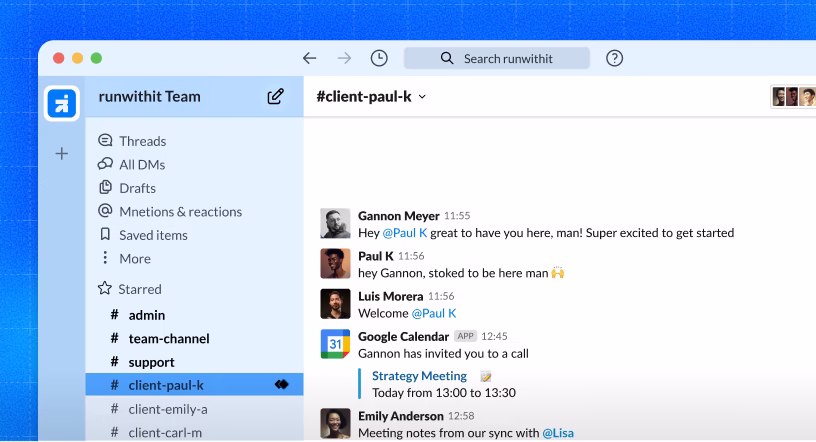Click the red close window button
The width and height of the screenshot is (816, 442).
pyautogui.click(x=59, y=58)
